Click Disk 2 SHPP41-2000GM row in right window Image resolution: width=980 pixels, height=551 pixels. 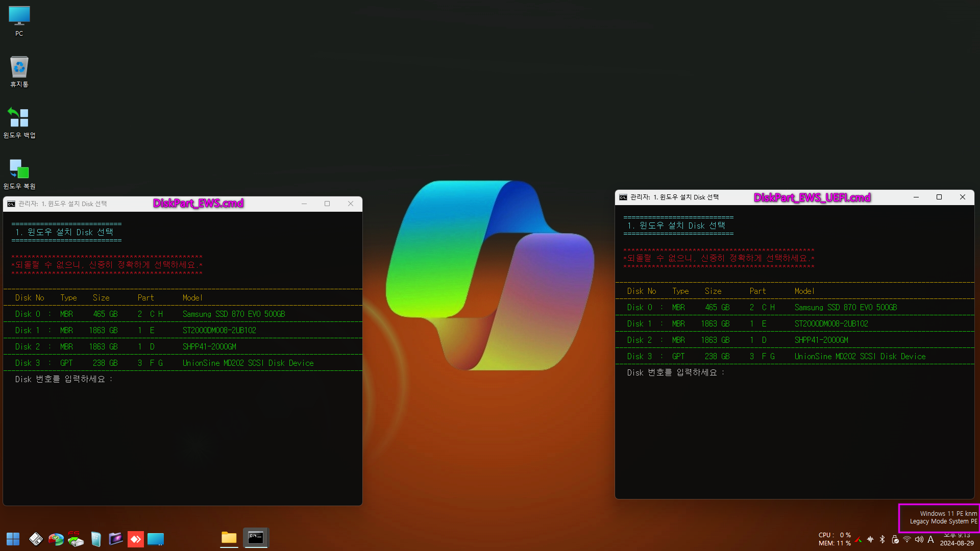point(795,340)
